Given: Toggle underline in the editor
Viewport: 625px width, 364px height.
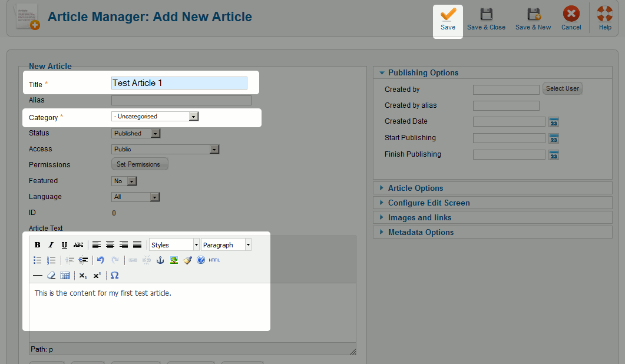Looking at the screenshot, I should tap(64, 245).
